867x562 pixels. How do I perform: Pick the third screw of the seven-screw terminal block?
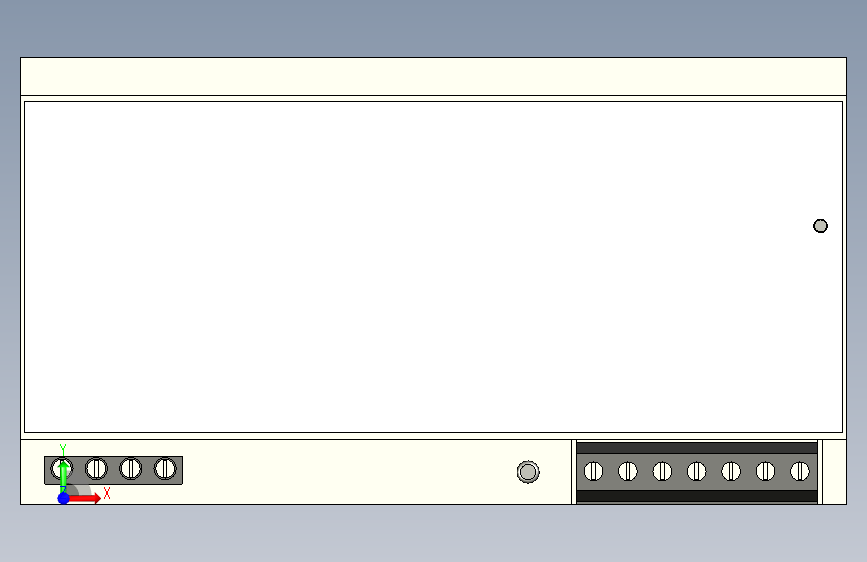pyautogui.click(x=662, y=471)
